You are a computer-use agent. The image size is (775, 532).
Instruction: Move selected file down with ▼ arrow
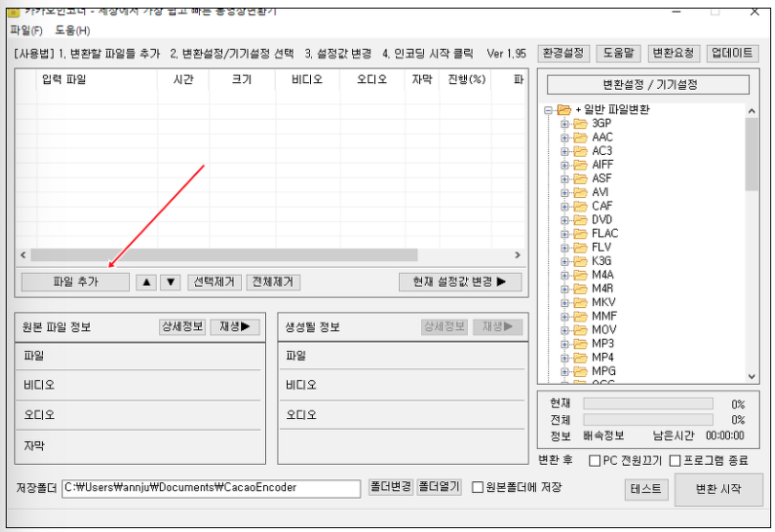(170, 282)
